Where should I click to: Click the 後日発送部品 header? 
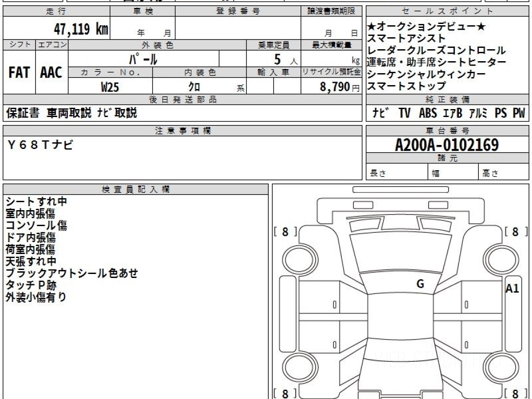182,100
